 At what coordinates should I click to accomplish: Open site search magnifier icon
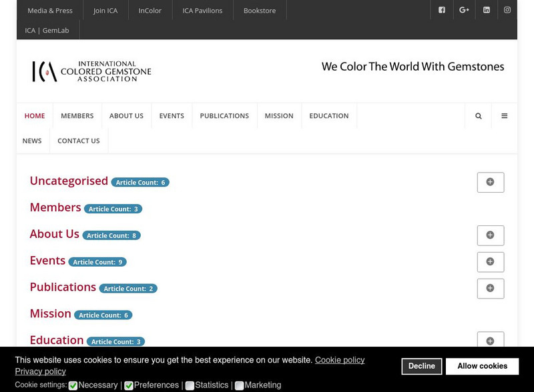[x=478, y=116]
